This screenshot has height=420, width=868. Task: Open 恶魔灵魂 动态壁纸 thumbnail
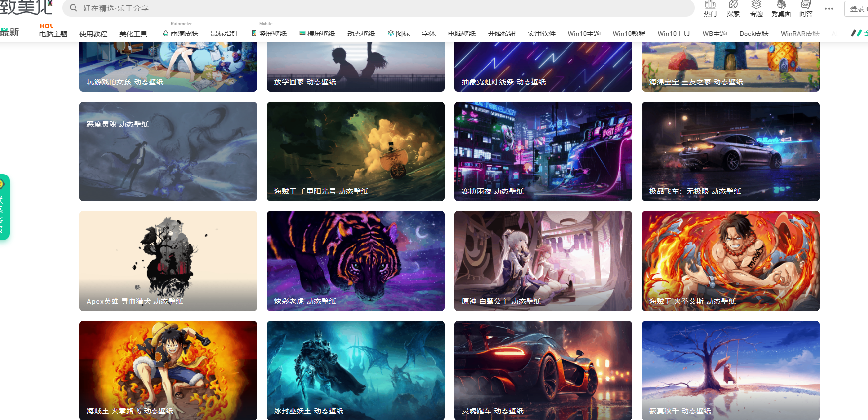click(x=168, y=151)
